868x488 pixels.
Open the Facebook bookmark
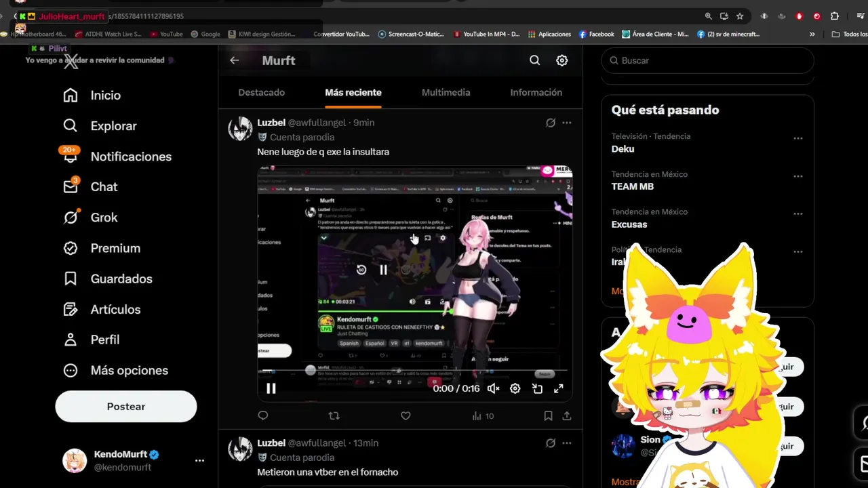click(597, 34)
